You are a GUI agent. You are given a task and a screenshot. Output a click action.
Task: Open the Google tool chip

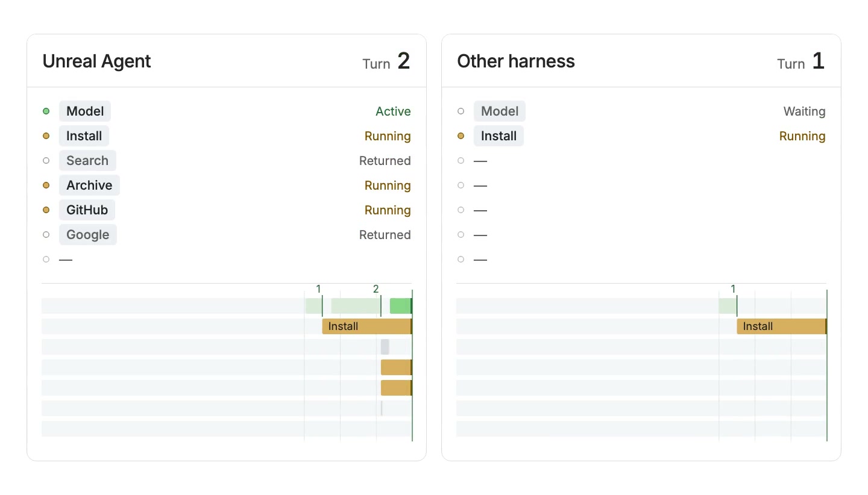click(88, 235)
